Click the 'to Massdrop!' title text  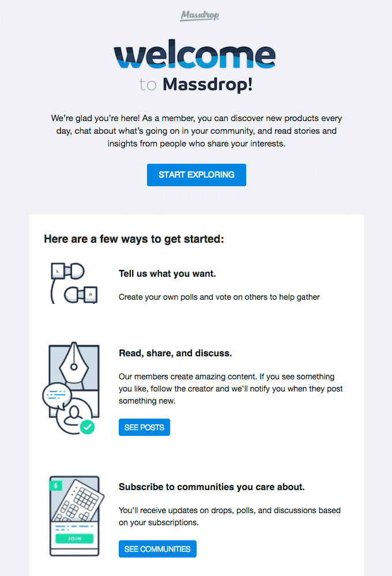pyautogui.click(x=196, y=85)
